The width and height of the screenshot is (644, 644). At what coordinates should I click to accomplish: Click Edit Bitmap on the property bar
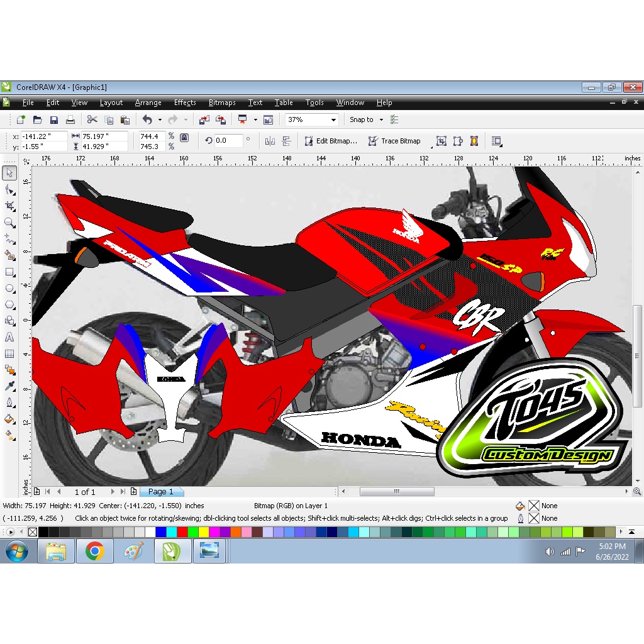tap(331, 141)
